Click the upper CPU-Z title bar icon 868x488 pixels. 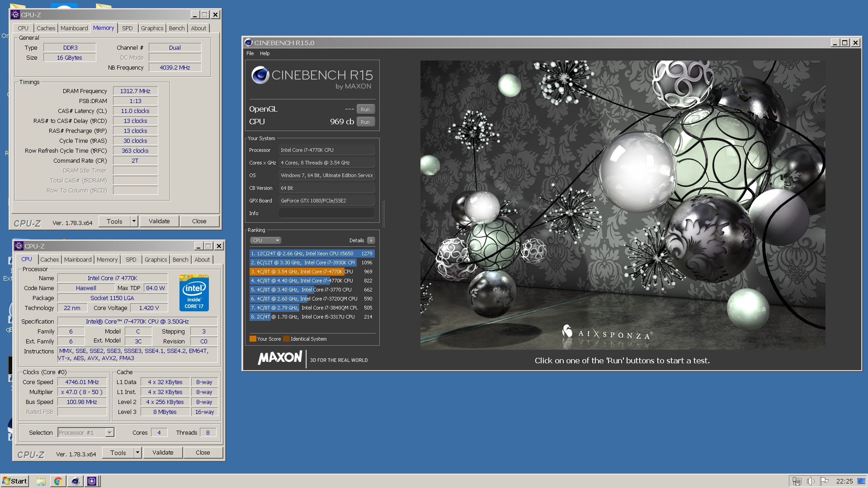click(x=15, y=14)
